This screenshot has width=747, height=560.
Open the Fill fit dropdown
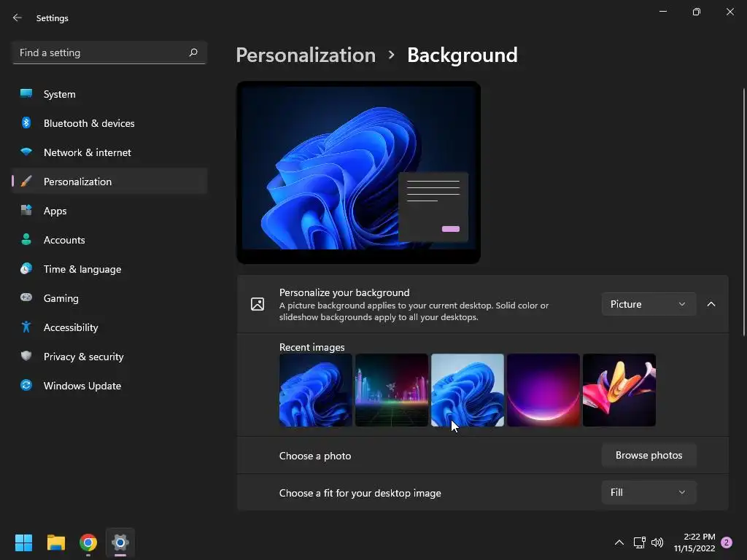point(649,492)
